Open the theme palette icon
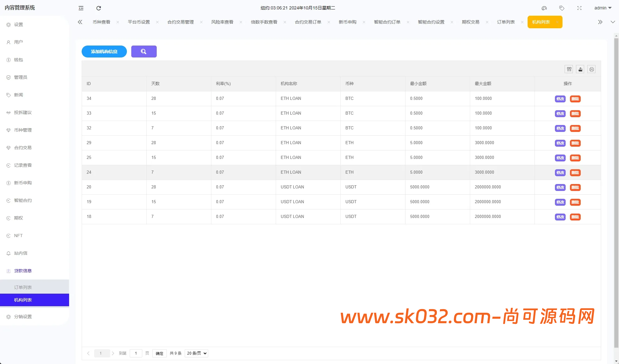Viewport: 619px width, 364px height. (544, 8)
